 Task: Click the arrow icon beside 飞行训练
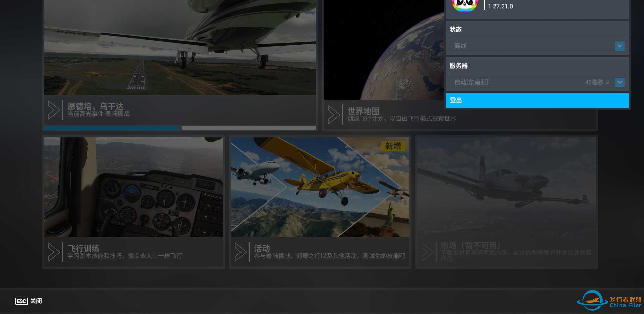click(54, 252)
